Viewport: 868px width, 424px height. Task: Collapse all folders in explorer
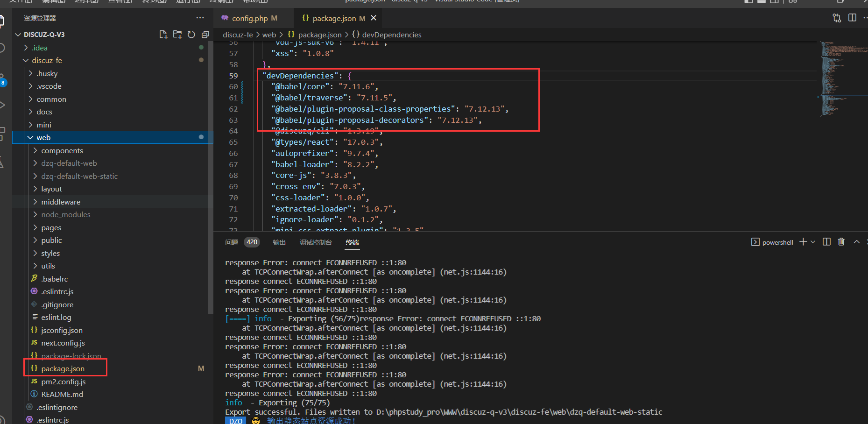(x=205, y=35)
